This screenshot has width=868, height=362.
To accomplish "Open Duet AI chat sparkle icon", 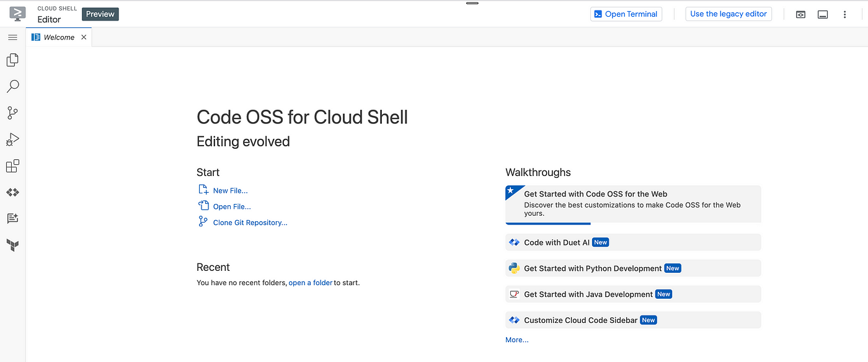I will (12, 218).
